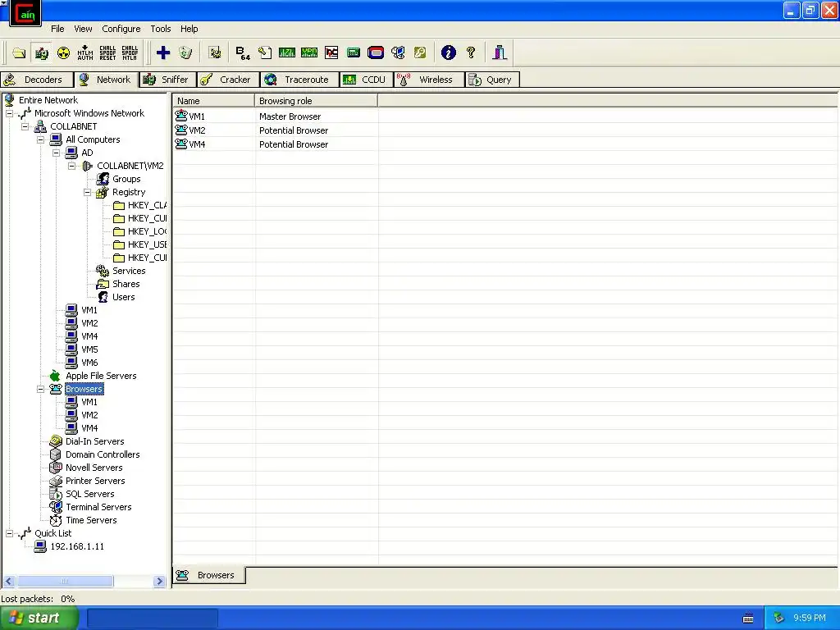Switch to the Cracker tab
This screenshot has height=630, width=840.
228,80
